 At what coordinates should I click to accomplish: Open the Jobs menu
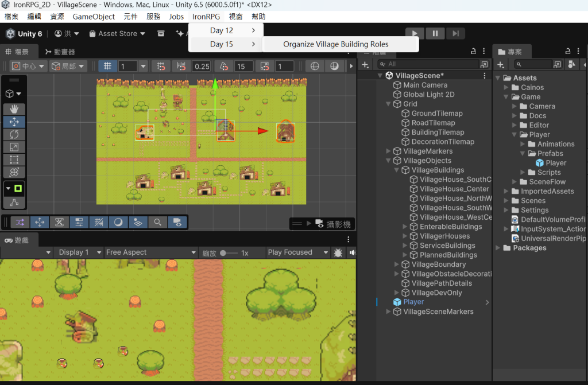[x=176, y=17]
